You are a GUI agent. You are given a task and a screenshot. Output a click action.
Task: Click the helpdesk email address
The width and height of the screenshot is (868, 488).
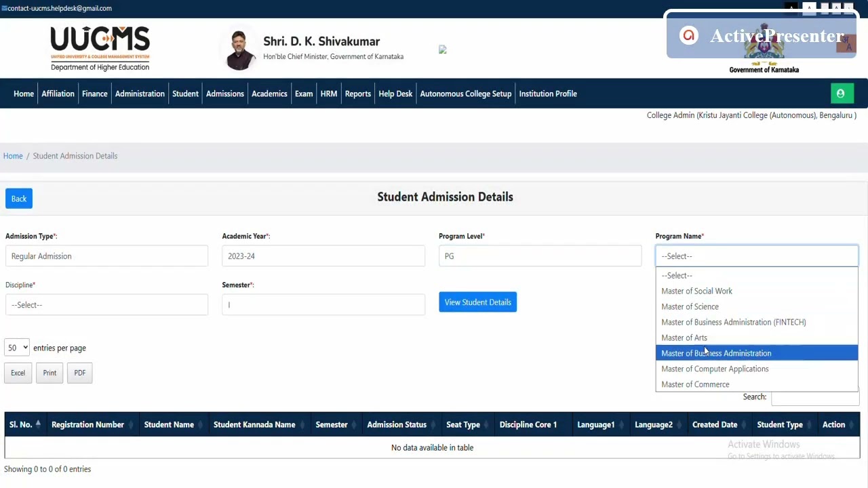(x=59, y=8)
